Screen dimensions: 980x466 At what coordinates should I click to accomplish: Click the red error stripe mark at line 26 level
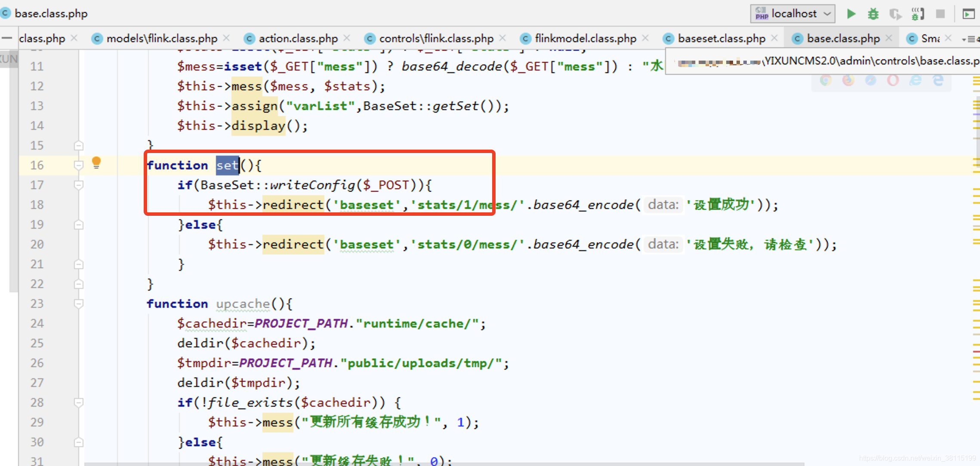point(976,352)
